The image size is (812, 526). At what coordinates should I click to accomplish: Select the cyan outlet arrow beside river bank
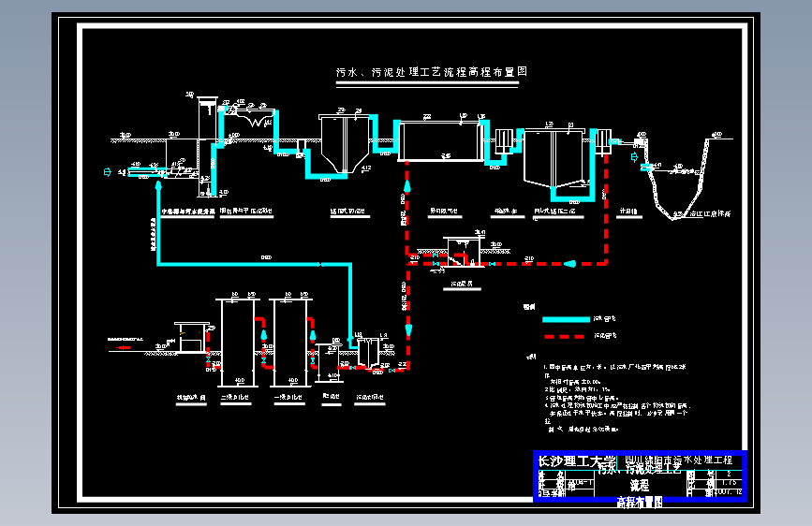coord(634,157)
